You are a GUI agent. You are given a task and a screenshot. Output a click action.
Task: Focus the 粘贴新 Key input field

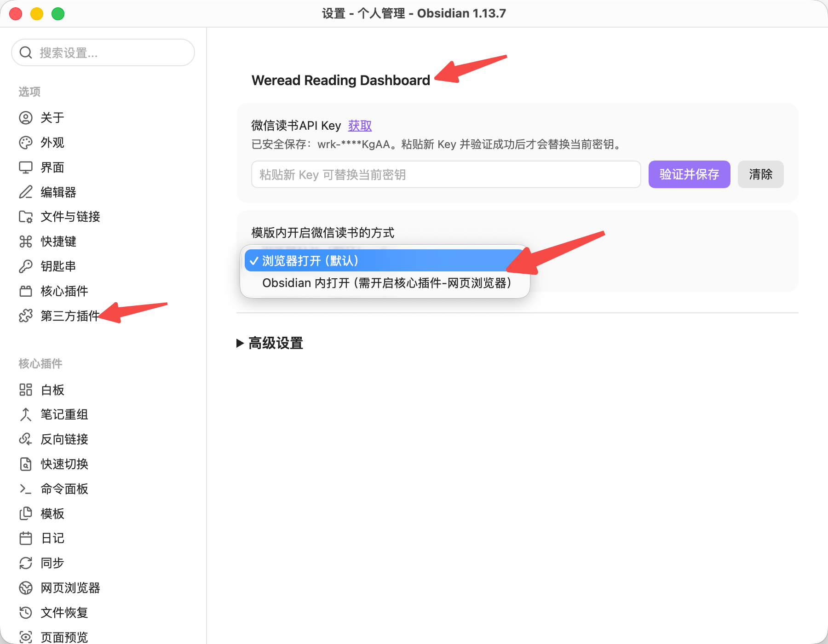click(446, 174)
